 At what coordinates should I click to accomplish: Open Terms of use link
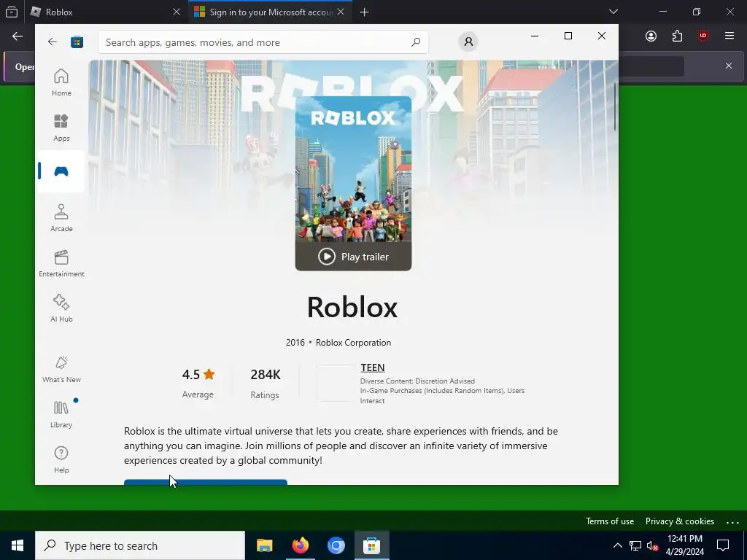pos(610,521)
